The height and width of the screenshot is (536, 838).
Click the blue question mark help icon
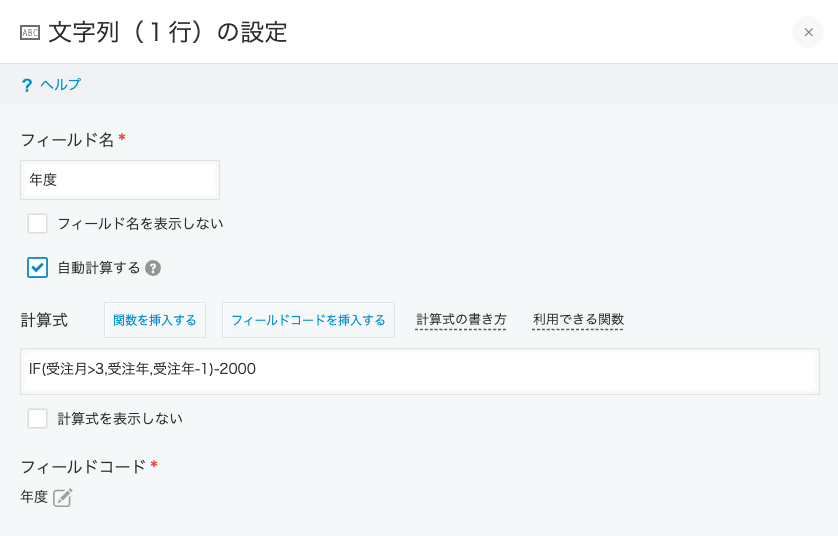point(26,85)
